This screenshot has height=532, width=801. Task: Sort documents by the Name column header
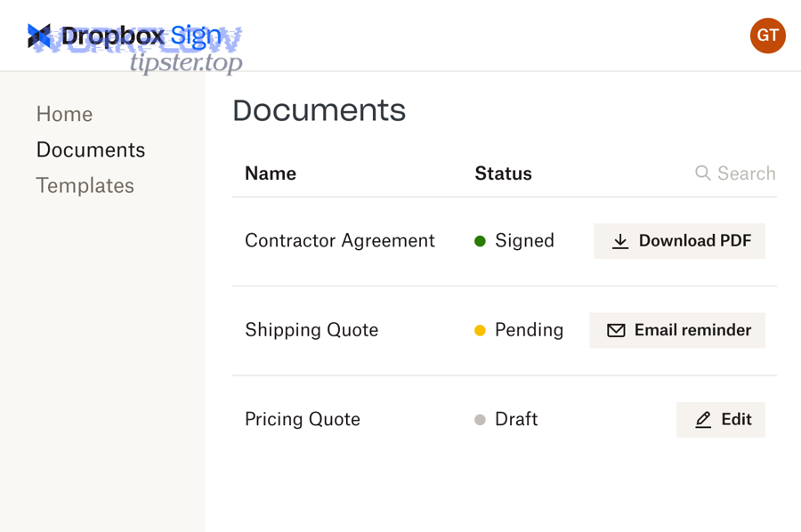270,173
